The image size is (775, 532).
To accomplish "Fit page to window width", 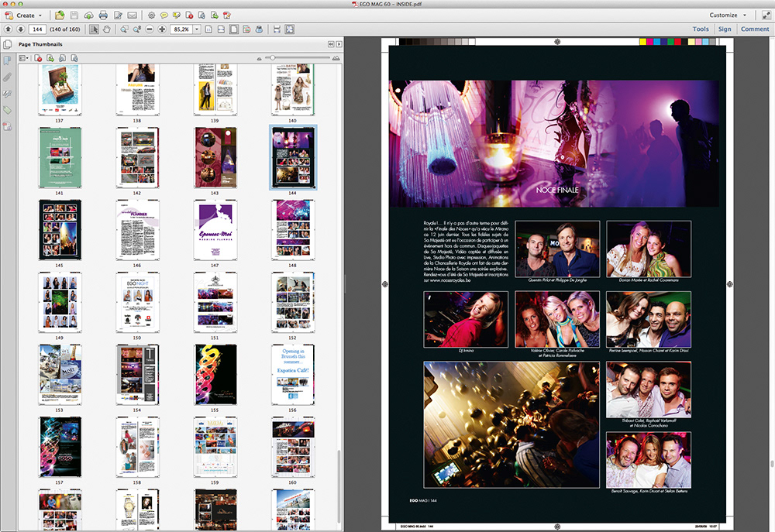I will click(x=221, y=29).
